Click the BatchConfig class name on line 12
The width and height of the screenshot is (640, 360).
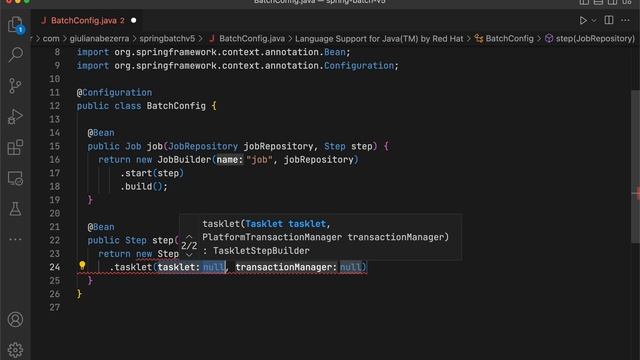[x=176, y=106]
